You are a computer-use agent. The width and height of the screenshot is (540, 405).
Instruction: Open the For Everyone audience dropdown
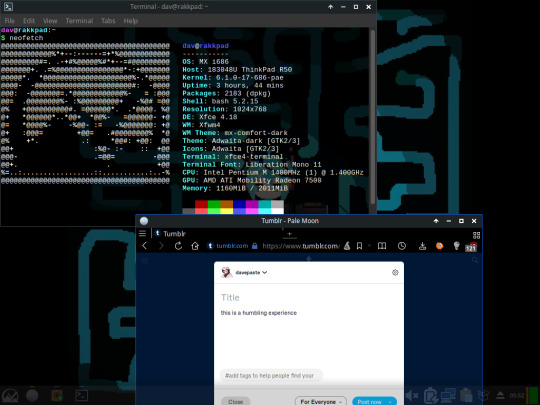coord(321,402)
